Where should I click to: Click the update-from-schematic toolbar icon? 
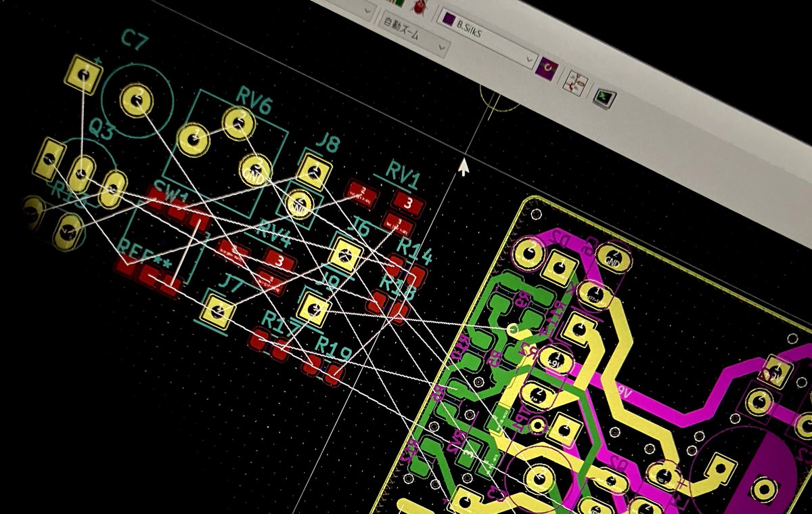[x=574, y=82]
